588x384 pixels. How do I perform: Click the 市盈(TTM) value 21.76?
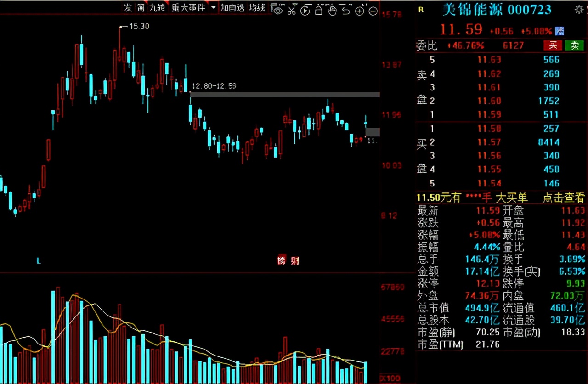(487, 344)
